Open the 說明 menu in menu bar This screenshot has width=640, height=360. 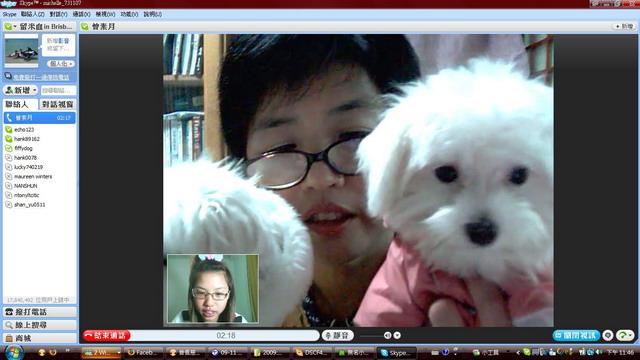[x=153, y=14]
